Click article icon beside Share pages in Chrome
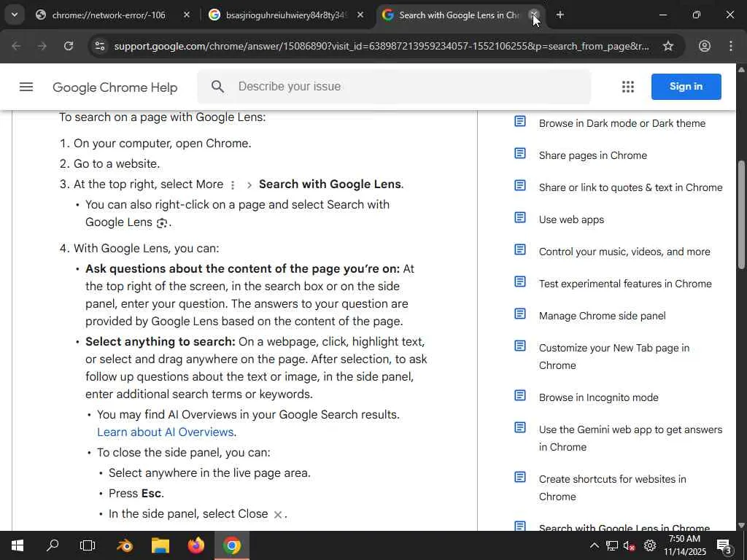This screenshot has height=560, width=747. click(x=519, y=153)
